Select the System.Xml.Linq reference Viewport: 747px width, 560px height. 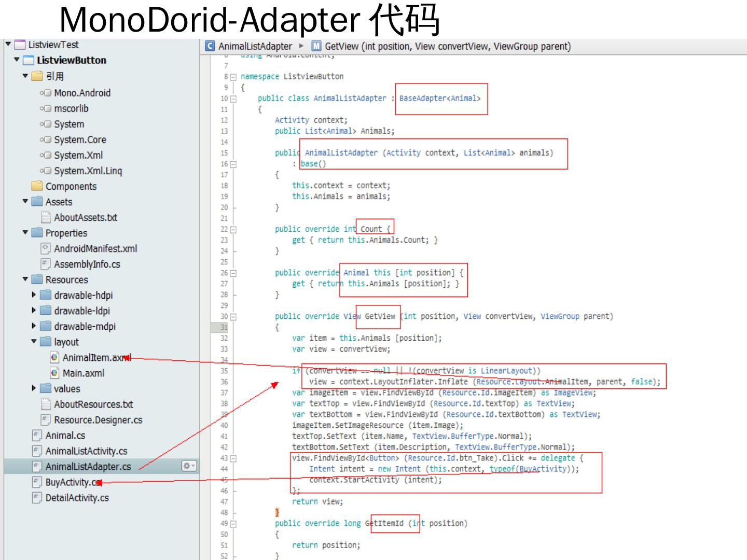(88, 171)
